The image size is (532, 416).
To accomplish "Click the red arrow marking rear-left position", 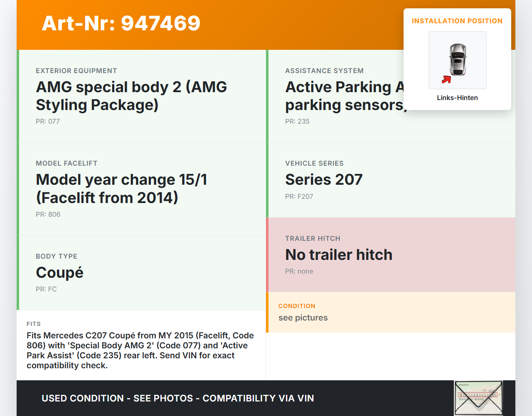I will tap(446, 79).
